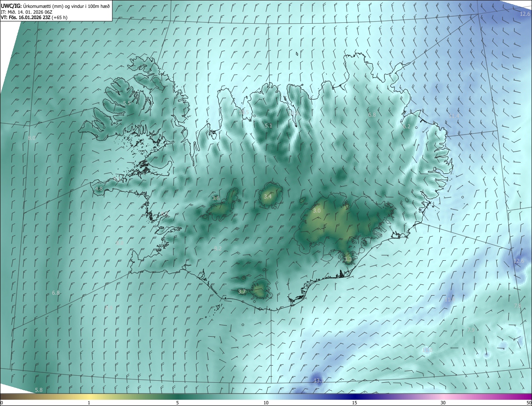Click the 3.7 value near Eyjafjallajökull
Screen dimensions: 532x406
(242, 292)
